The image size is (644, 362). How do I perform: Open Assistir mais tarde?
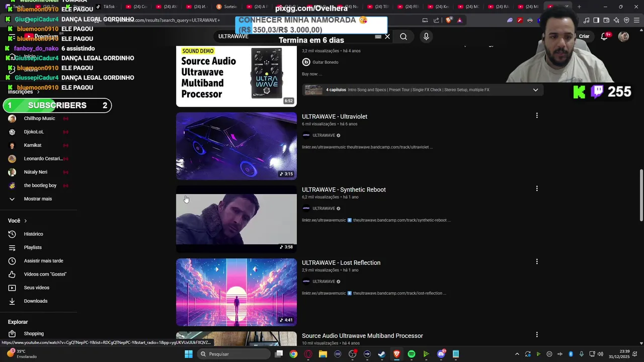click(x=43, y=261)
